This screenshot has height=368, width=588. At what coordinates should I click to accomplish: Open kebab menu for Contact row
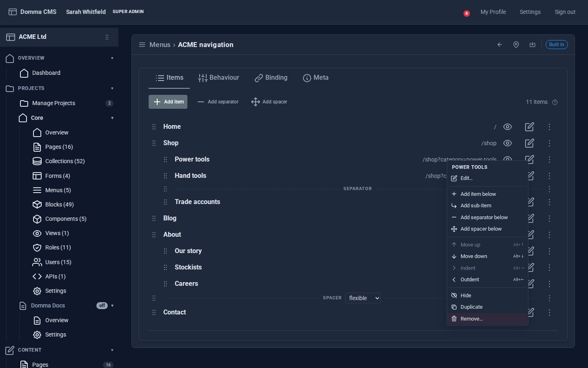(x=549, y=312)
